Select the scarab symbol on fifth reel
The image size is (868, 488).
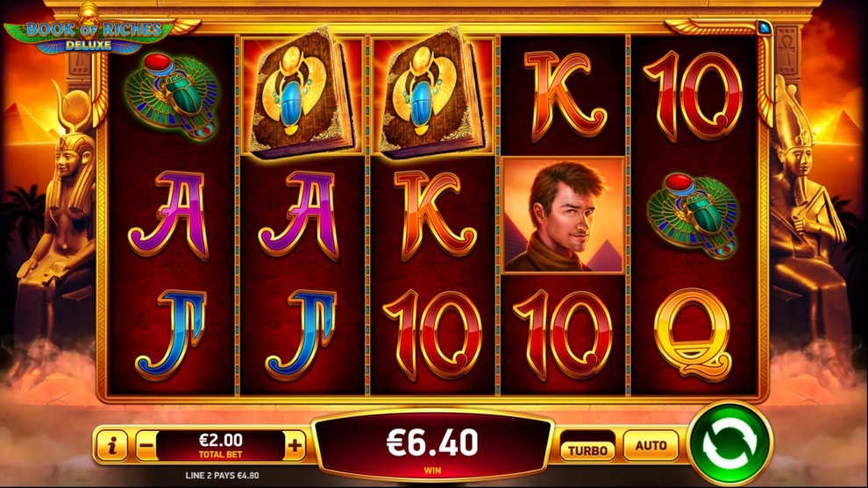click(x=694, y=216)
